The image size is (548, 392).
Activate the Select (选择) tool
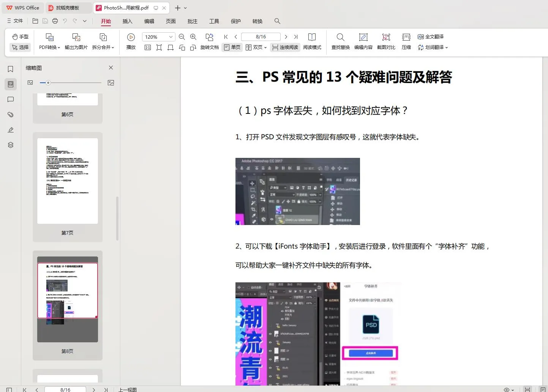[20, 47]
